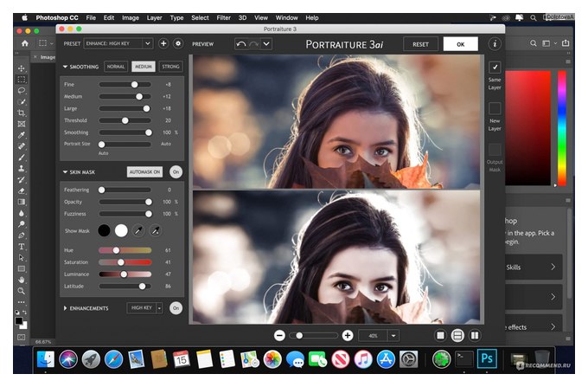Select the Lasso tool

pyautogui.click(x=22, y=90)
